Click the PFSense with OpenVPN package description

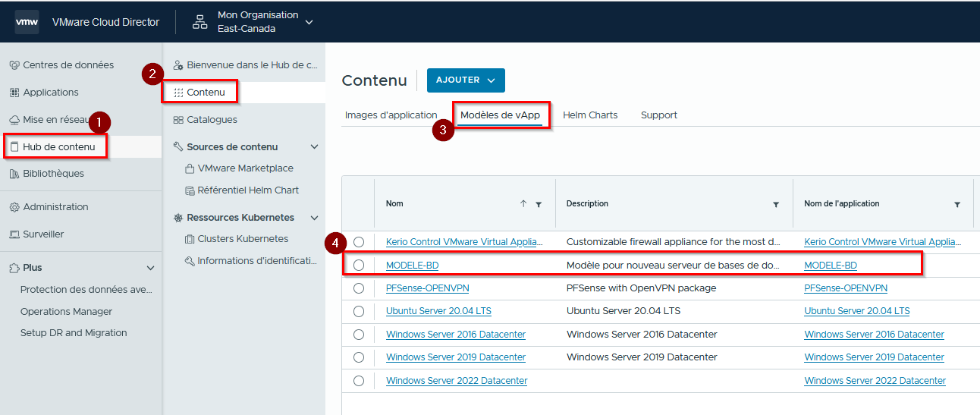tap(641, 288)
